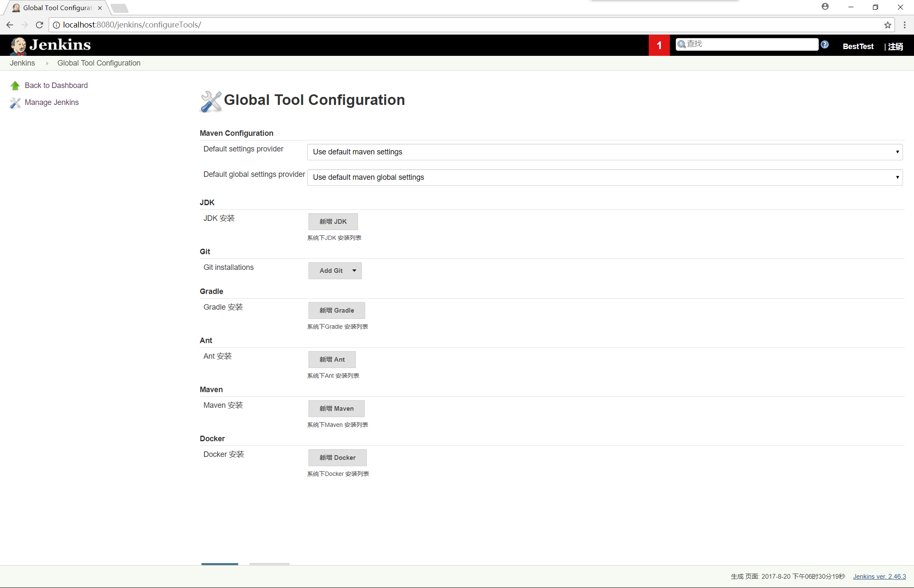Click the 注销 logout link
The image size is (914, 588).
coord(895,47)
